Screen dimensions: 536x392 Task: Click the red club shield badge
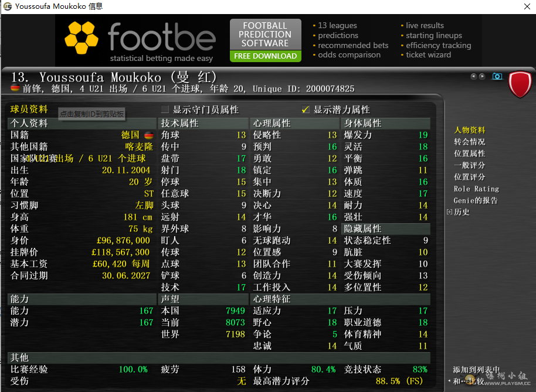coord(520,85)
